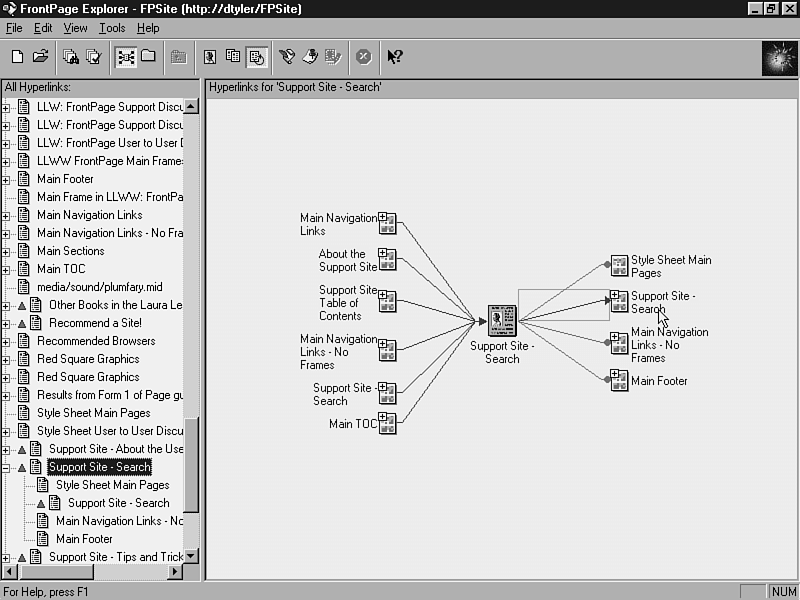The width and height of the screenshot is (800, 600).
Task: Collapse the selected Support Site - Search tree node
Action: click(6, 467)
